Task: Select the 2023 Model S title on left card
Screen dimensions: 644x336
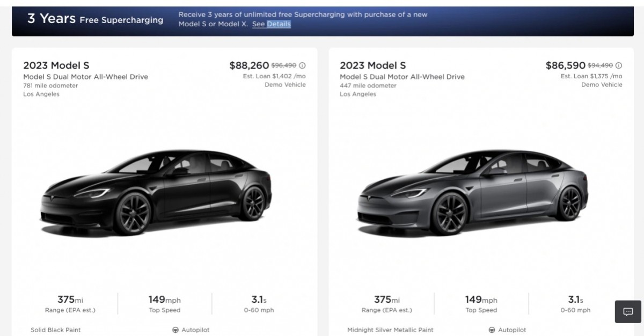Action: (x=56, y=65)
